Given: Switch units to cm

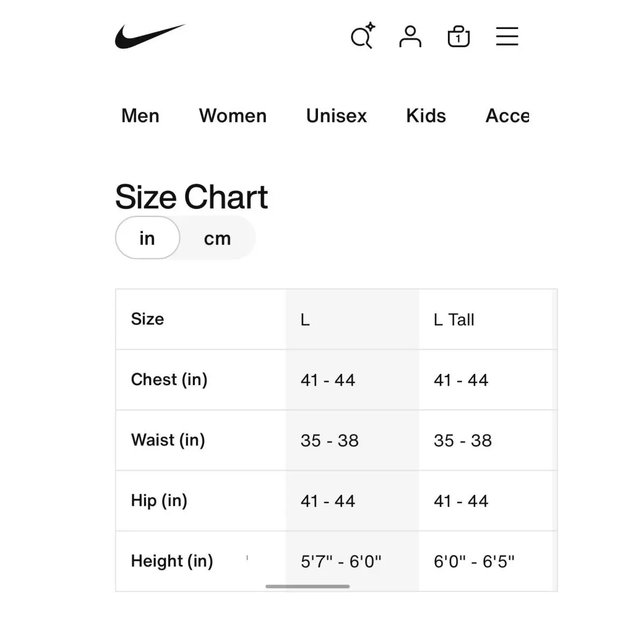Looking at the screenshot, I should click(218, 238).
